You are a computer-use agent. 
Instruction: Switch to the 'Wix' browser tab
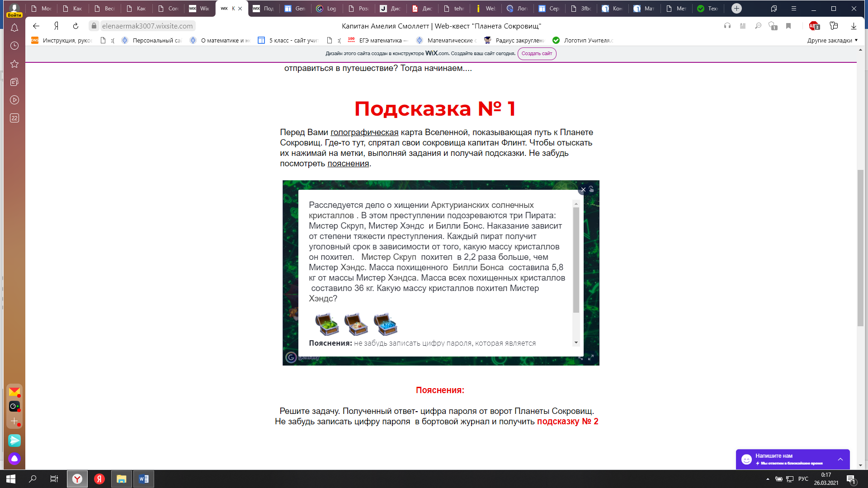(199, 9)
